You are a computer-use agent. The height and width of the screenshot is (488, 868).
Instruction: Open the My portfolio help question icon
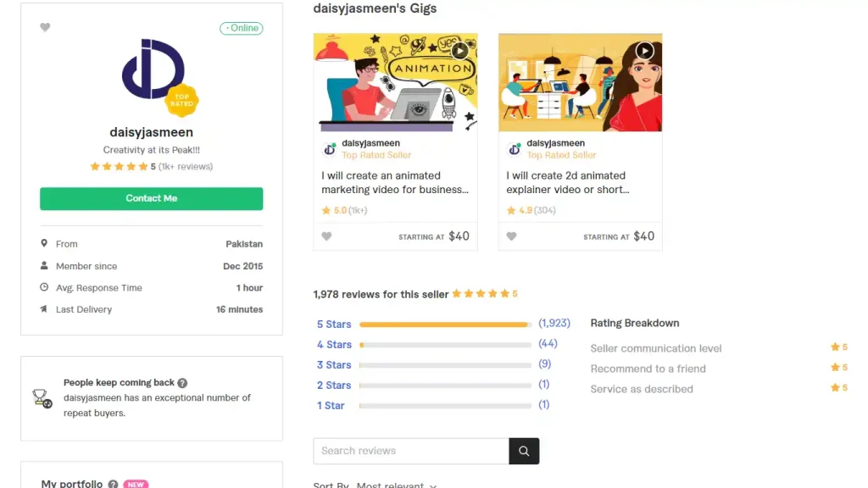pyautogui.click(x=113, y=484)
